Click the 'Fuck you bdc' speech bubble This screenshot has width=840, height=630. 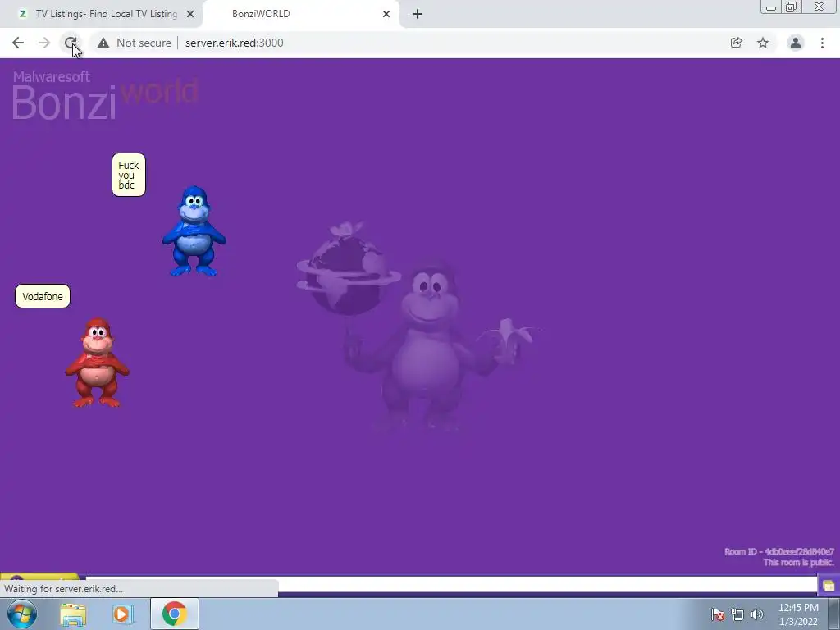pos(129,175)
